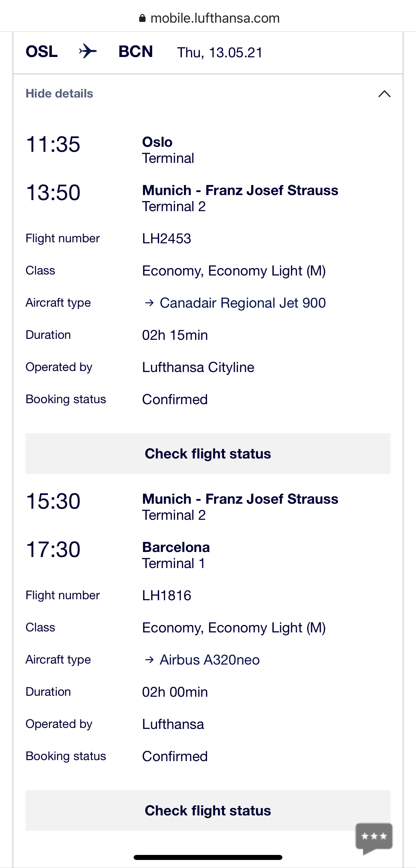The image size is (416, 868).
Task: Click the Hide details label
Action: 59,94
